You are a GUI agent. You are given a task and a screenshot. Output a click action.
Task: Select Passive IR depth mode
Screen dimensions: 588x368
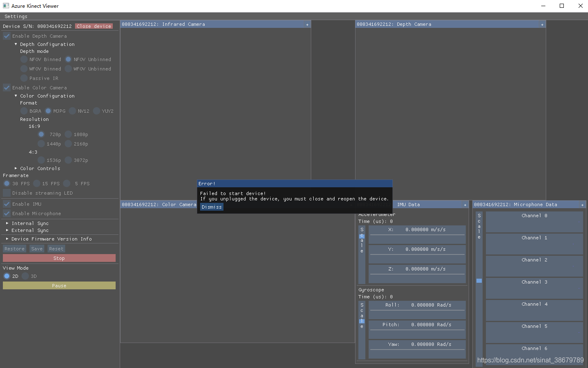[24, 78]
